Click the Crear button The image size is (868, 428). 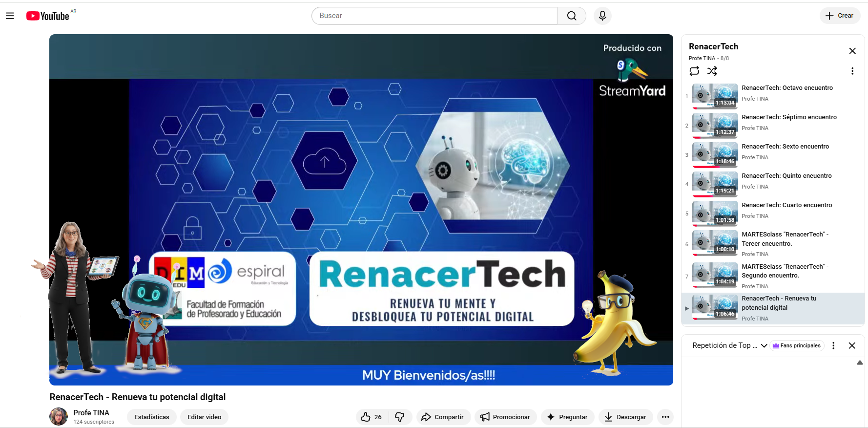pos(840,16)
